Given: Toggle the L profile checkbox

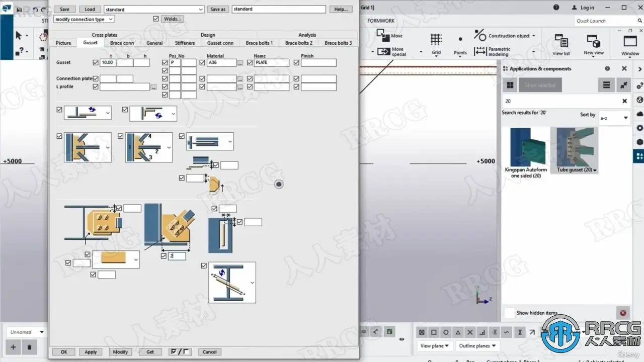Looking at the screenshot, I should point(96,87).
